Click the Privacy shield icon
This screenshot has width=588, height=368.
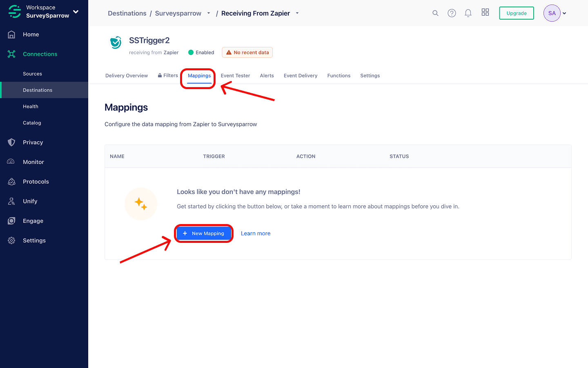(x=11, y=142)
